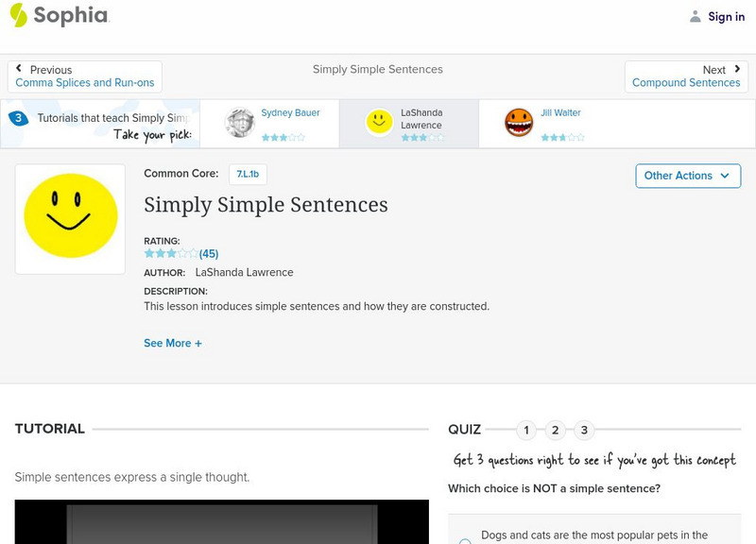Switch to LaShanda Lawrence's tutorial tab

(416, 123)
